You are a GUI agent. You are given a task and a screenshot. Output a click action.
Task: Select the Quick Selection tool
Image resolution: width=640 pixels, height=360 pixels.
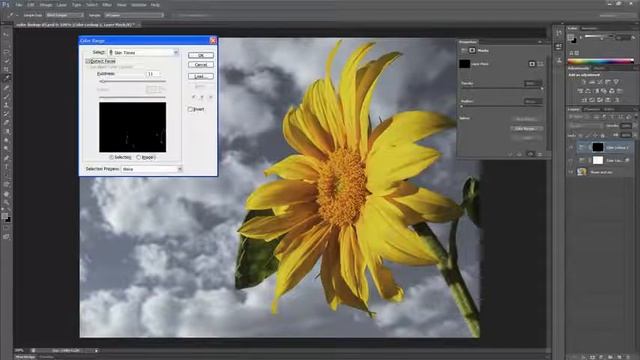[x=6, y=60]
